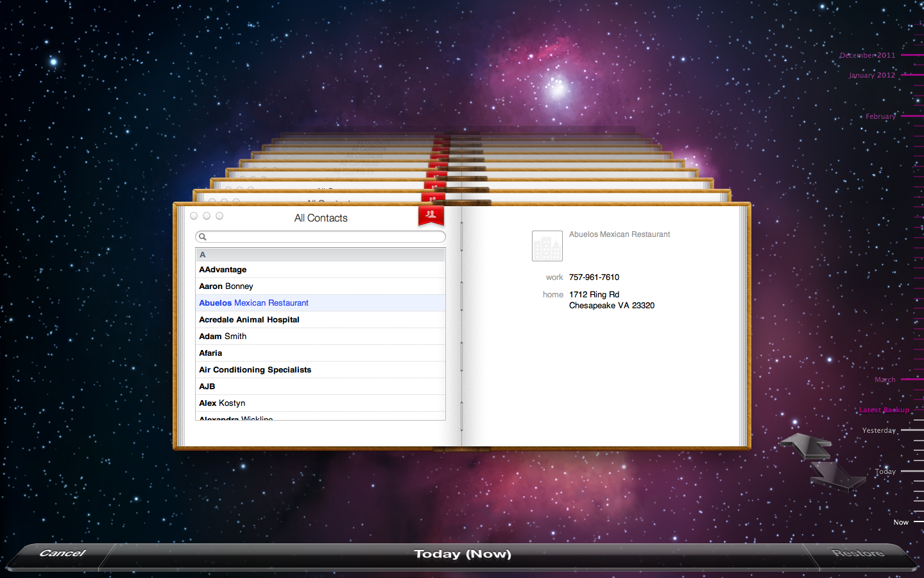
Task: Click the 1712 Ring Rd address line
Action: coord(594,295)
